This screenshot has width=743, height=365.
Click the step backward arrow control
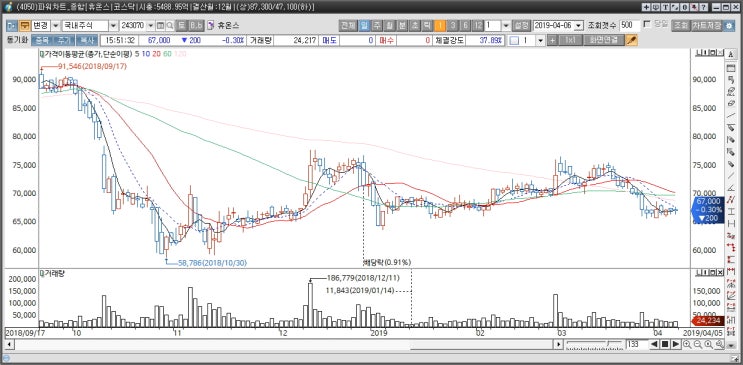coord(654,344)
